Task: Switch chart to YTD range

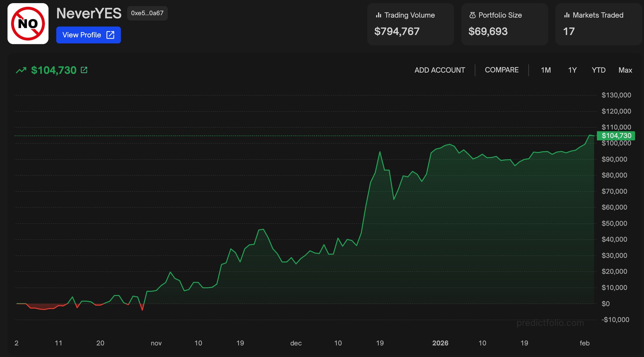Action: point(598,70)
